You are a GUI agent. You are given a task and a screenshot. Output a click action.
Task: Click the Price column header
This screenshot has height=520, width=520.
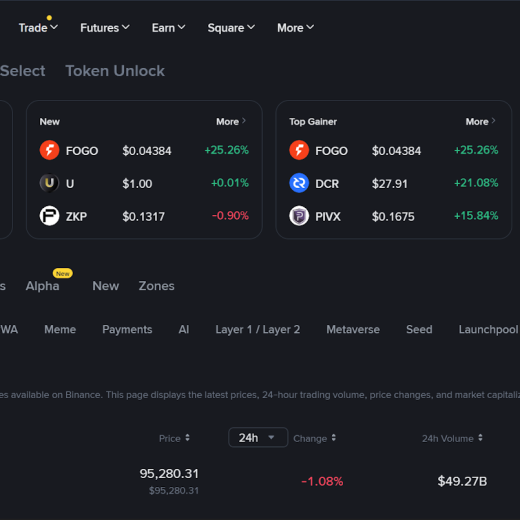tap(170, 438)
